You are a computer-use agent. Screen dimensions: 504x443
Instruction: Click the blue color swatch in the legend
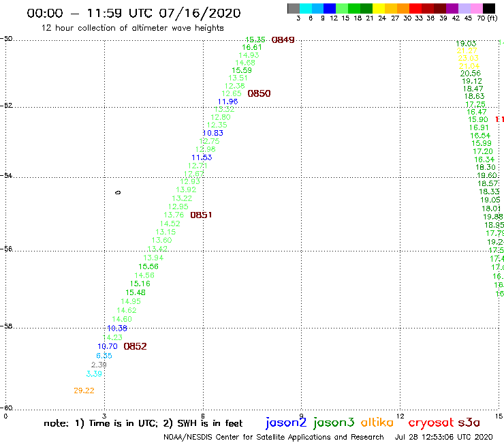pyautogui.click(x=330, y=8)
